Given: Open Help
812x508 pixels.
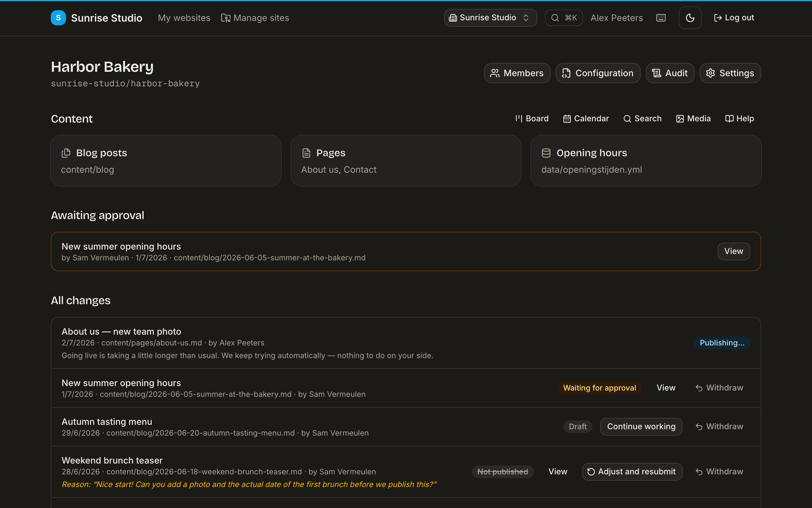Looking at the screenshot, I should 740,119.
